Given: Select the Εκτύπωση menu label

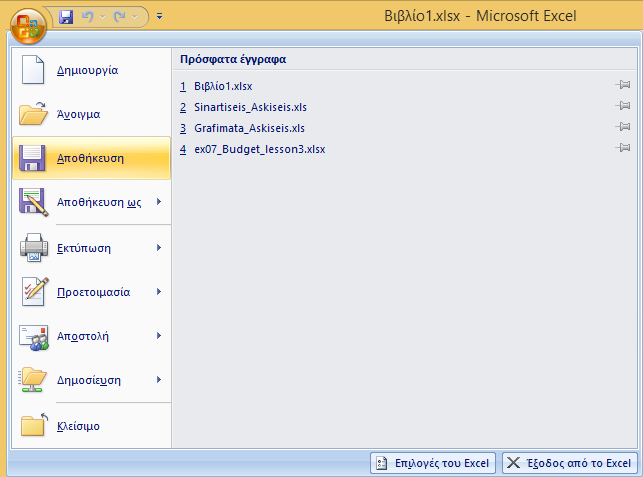Looking at the screenshot, I should pyautogui.click(x=84, y=249).
